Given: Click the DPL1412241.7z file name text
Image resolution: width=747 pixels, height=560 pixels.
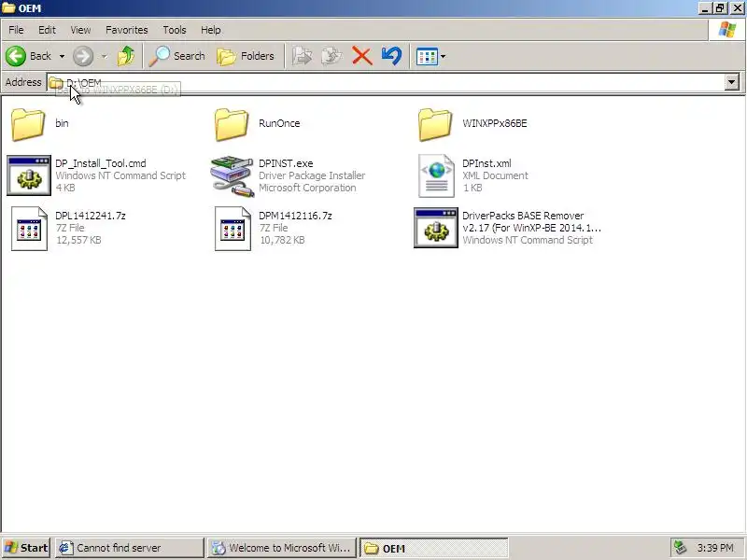Looking at the screenshot, I should [91, 216].
